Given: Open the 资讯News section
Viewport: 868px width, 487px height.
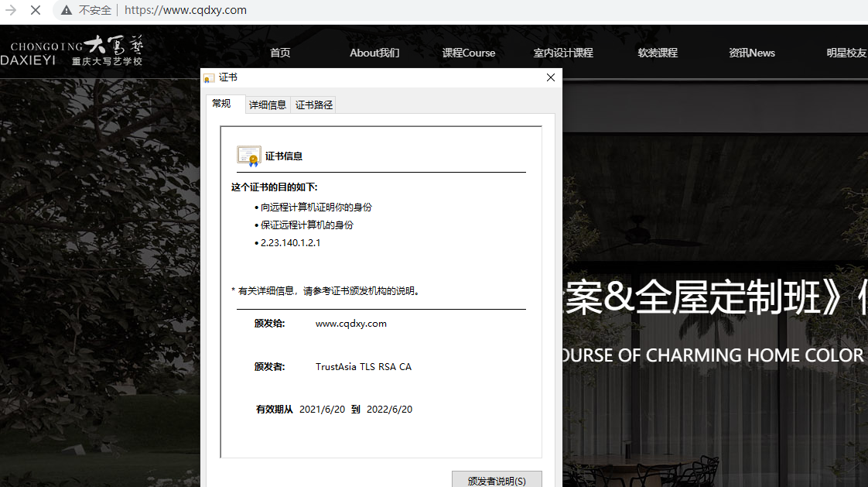Looking at the screenshot, I should (751, 53).
